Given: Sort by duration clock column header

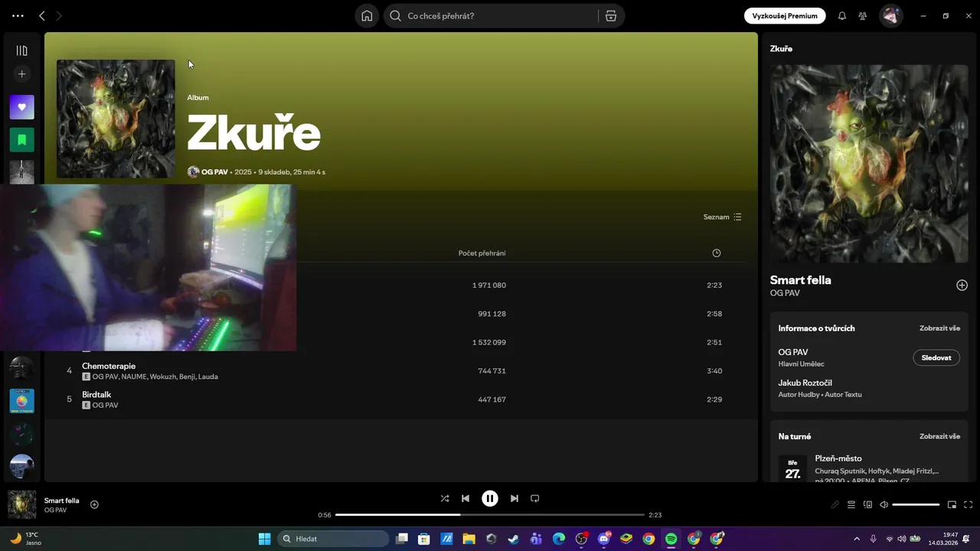Looking at the screenshot, I should click(717, 253).
